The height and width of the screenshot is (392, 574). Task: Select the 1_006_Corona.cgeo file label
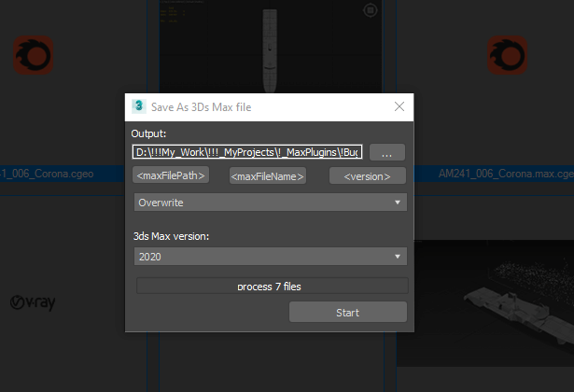47,174
